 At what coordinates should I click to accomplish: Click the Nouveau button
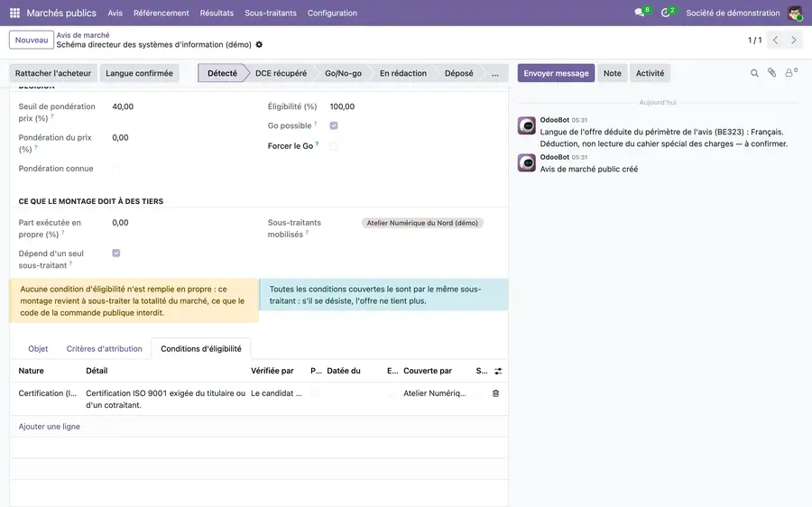[31, 40]
